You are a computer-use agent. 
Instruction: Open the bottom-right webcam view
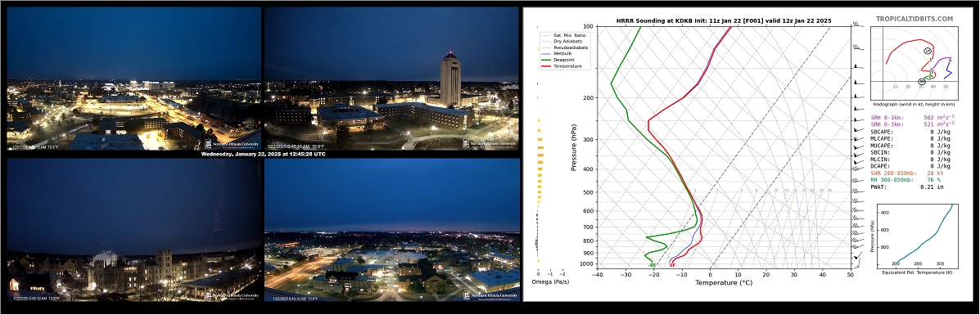(392, 230)
